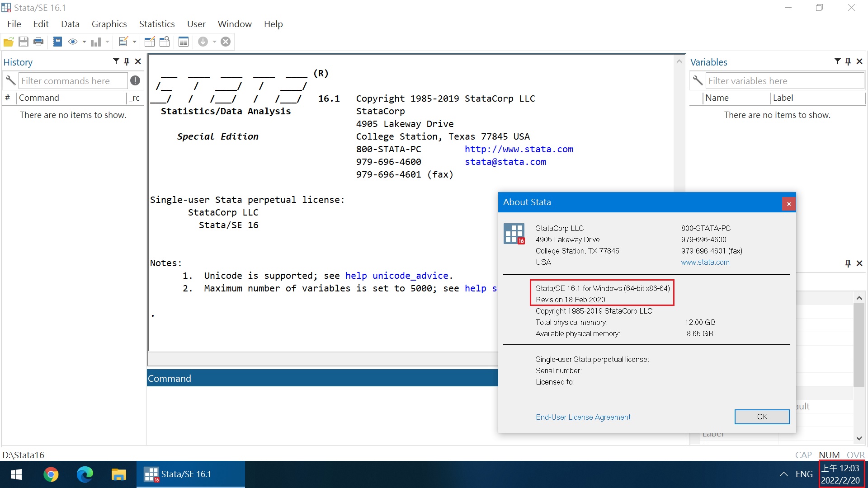Open the Variables Manager toolbar icon
This screenshot has height=488, width=868.
point(183,42)
